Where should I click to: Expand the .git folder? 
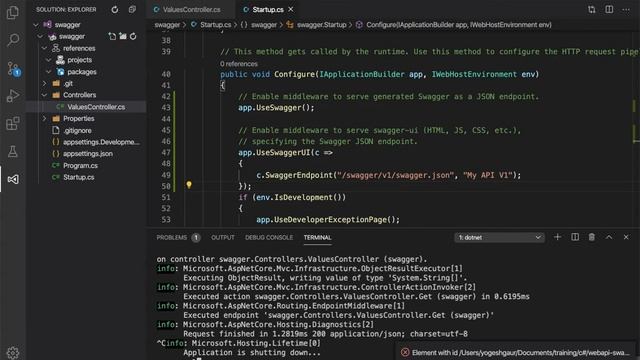pos(44,84)
